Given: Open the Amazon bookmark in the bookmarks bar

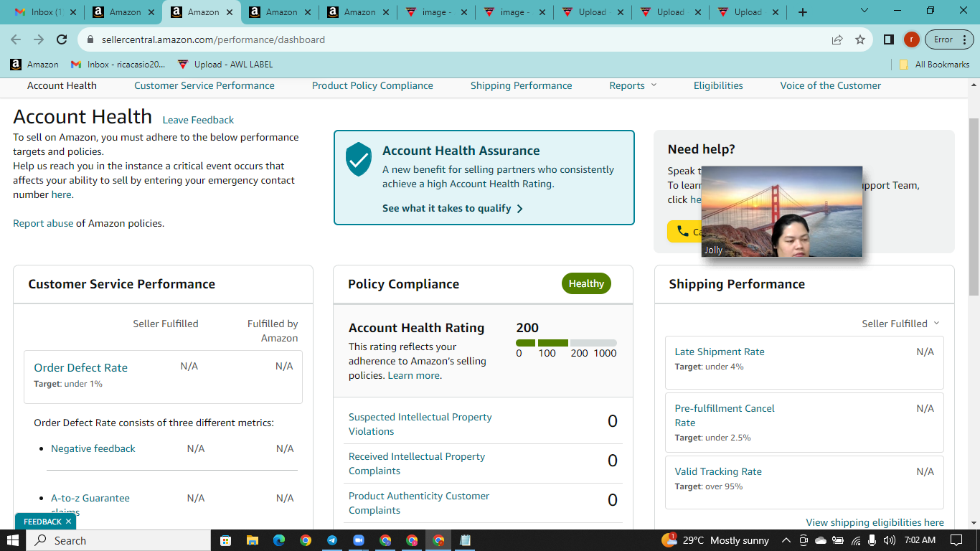Looking at the screenshot, I should pos(34,64).
